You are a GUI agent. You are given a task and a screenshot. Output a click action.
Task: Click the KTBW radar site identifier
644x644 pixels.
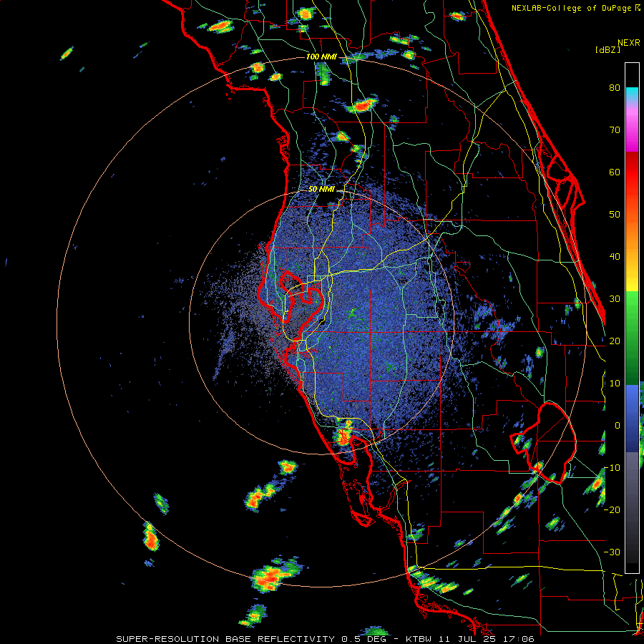[420, 639]
